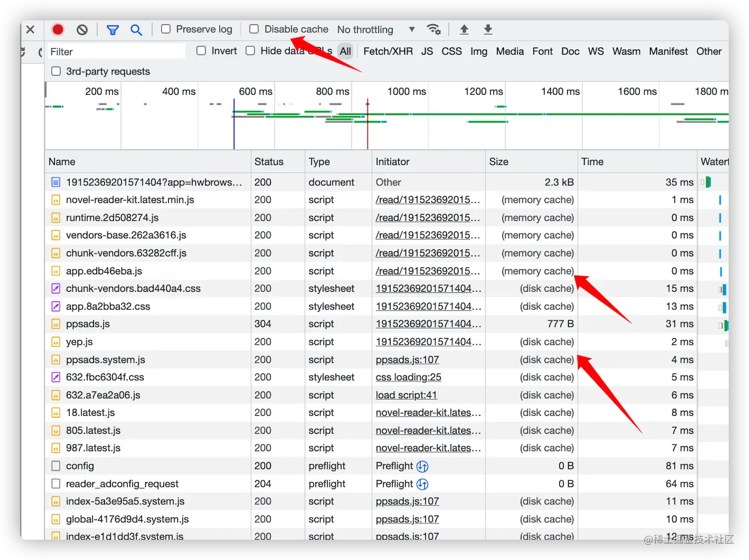Open initiator link for global-4176d9d4.system.js
The width and height of the screenshot is (749, 560).
407,519
